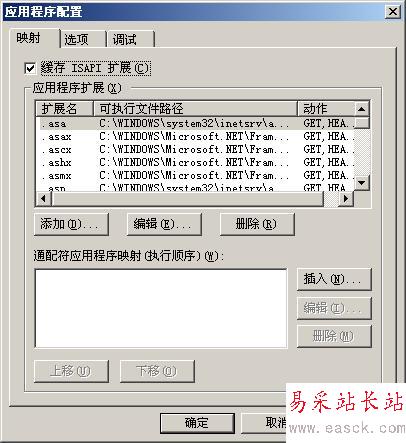Viewport: 406px width, 443px height.
Task: Click the horizontal scroll right arrow
Action: (346, 199)
